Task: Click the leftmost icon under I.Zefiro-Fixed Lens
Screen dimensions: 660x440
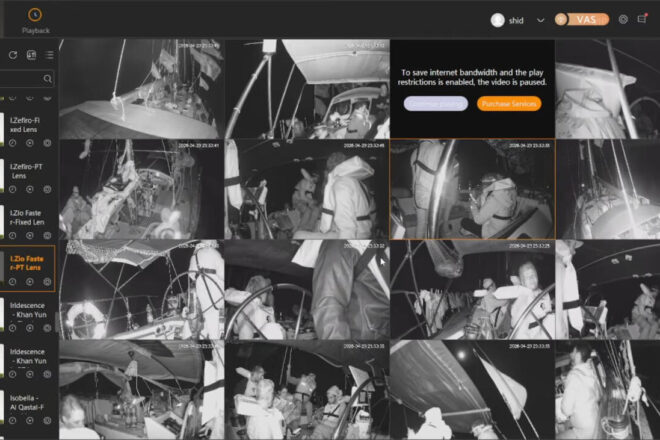Action: coord(12,143)
